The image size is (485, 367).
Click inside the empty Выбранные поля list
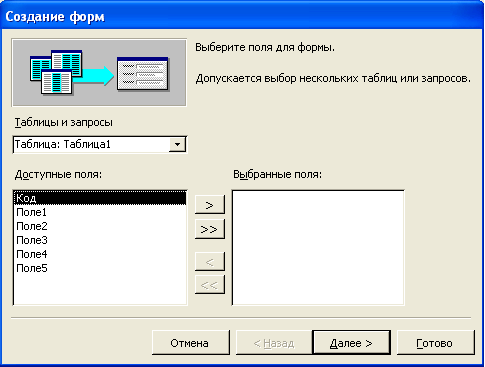[x=318, y=247]
